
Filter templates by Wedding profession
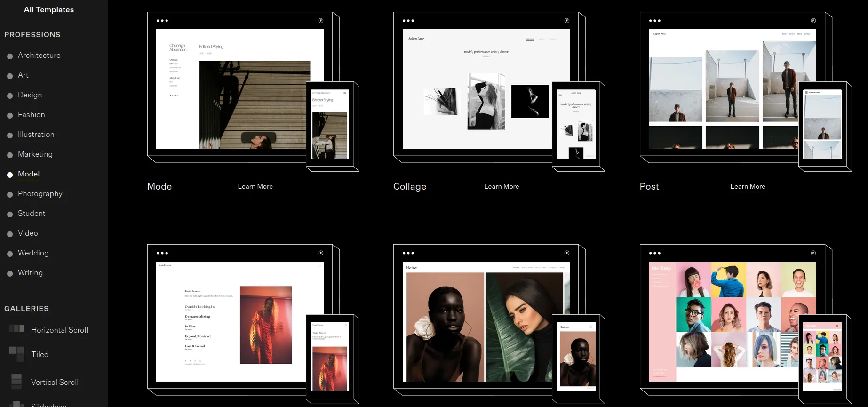pyautogui.click(x=33, y=253)
